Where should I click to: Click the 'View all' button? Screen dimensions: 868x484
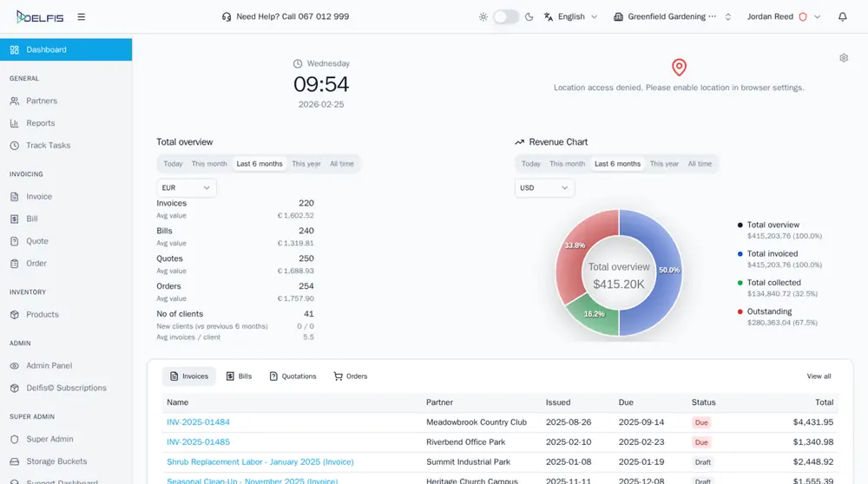click(x=819, y=376)
